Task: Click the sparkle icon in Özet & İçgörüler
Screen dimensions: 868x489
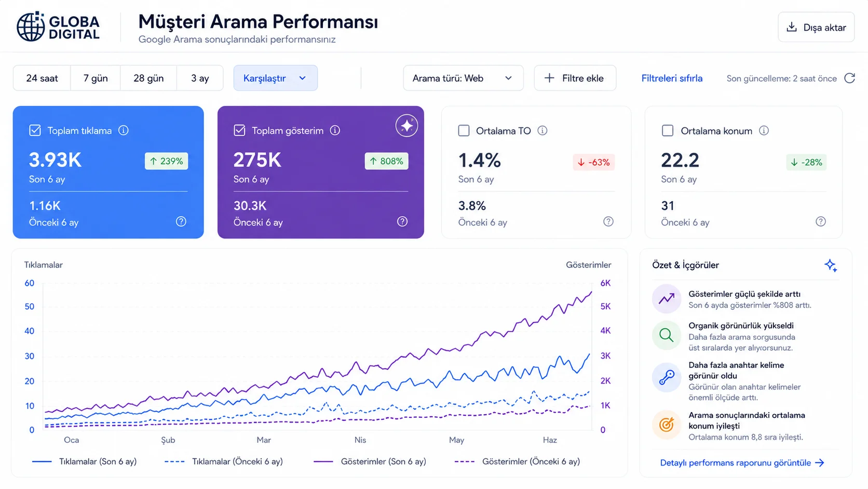Action: coord(831,266)
